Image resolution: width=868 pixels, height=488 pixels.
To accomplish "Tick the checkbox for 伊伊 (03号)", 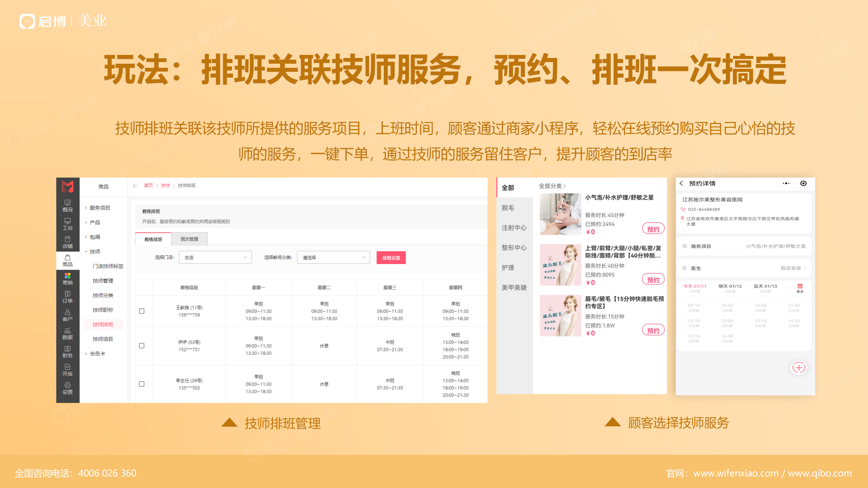I will 142,346.
